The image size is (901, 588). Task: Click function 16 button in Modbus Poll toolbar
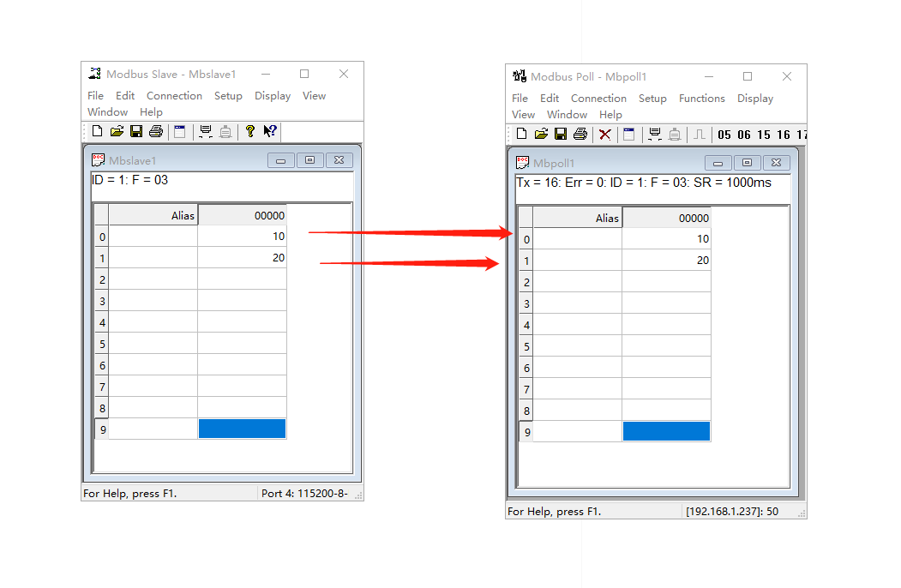[x=784, y=135]
